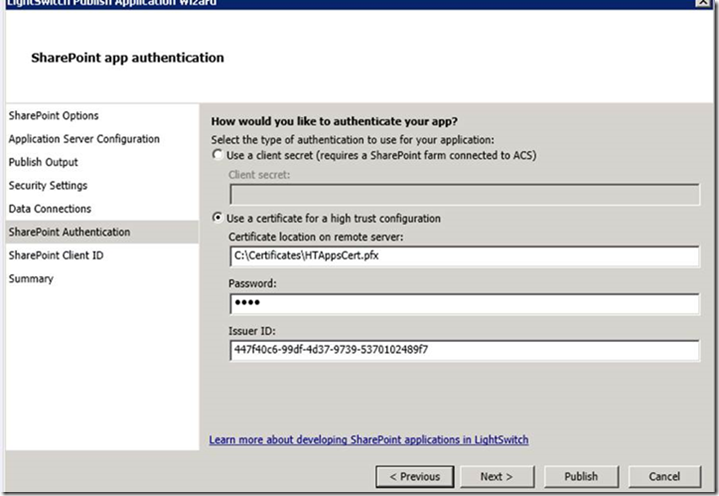Viewport: 719px width, 496px height.
Task: Click the Publish button
Action: point(581,477)
